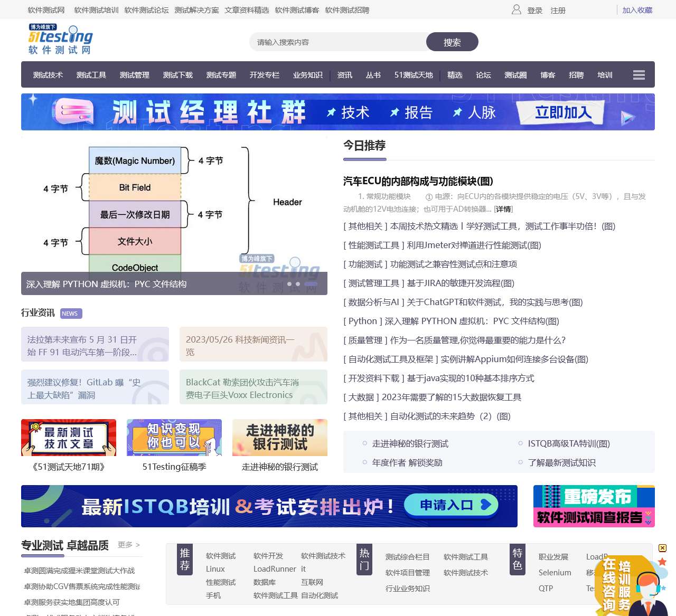
Task: Select the 测试管理 navigation item
Action: (135, 75)
